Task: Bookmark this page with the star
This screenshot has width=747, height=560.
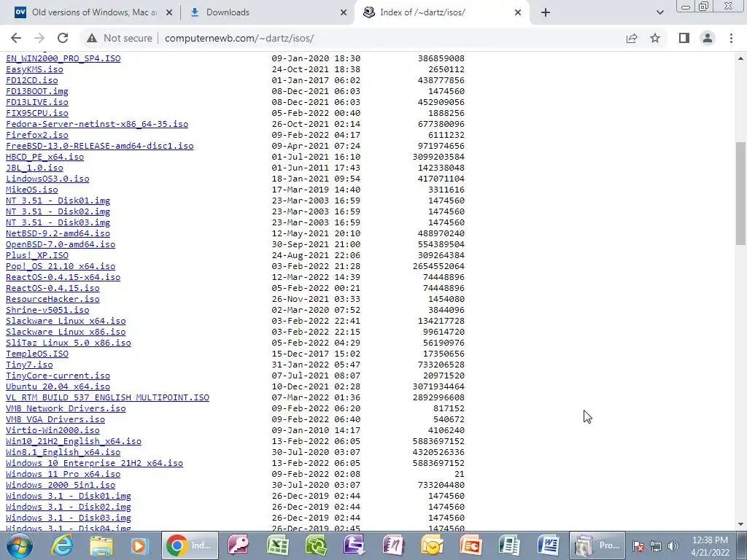Action: pyautogui.click(x=656, y=38)
